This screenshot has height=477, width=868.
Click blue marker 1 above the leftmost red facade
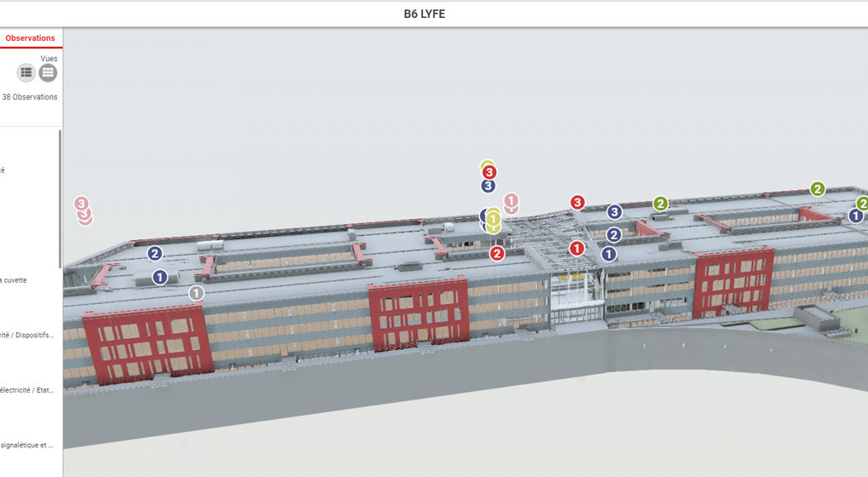click(x=159, y=277)
